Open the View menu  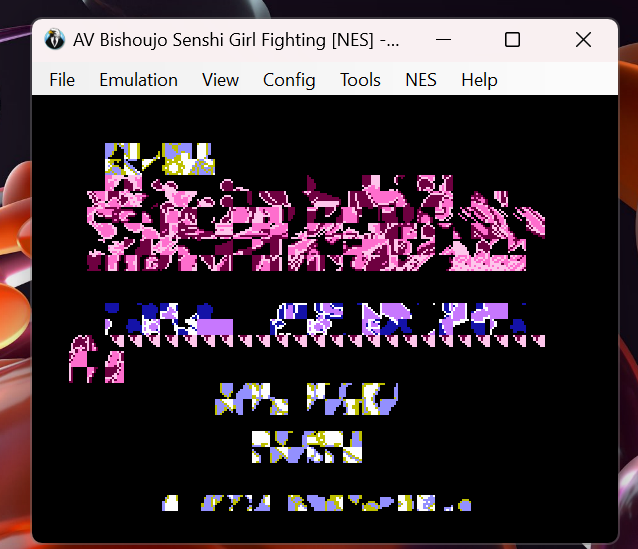[x=220, y=80]
